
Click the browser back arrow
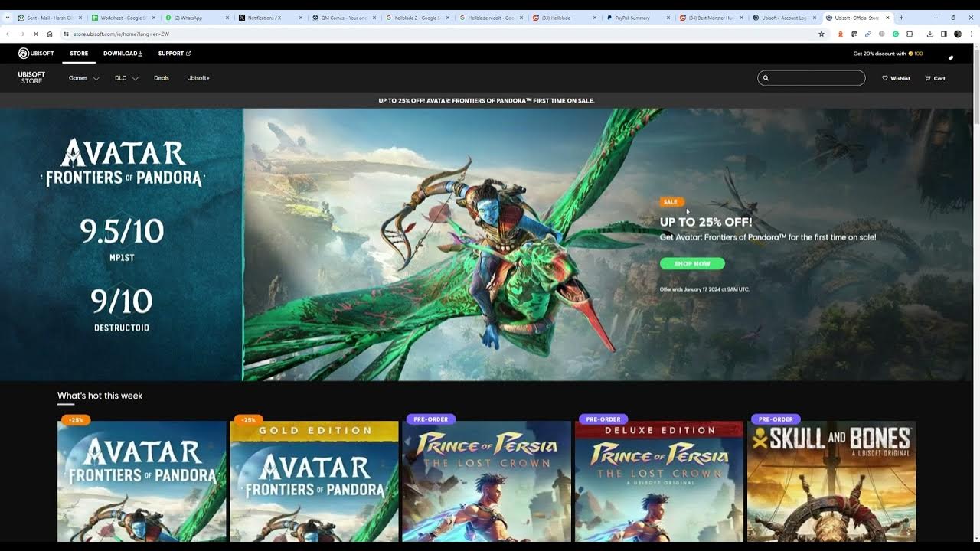coord(8,34)
